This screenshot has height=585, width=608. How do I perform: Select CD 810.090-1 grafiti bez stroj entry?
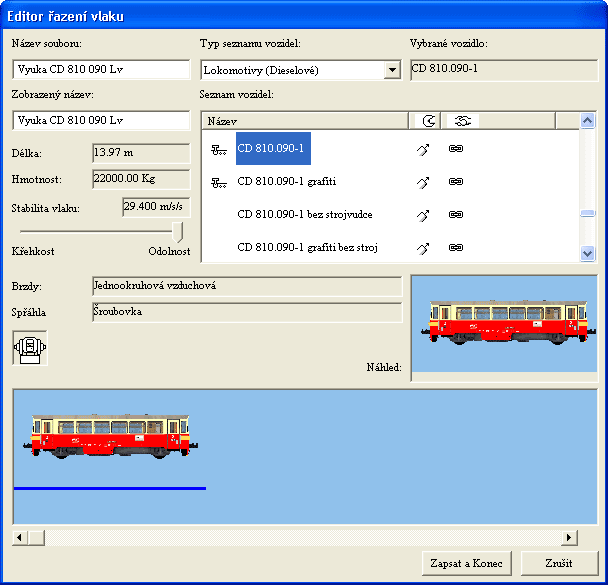pos(307,247)
